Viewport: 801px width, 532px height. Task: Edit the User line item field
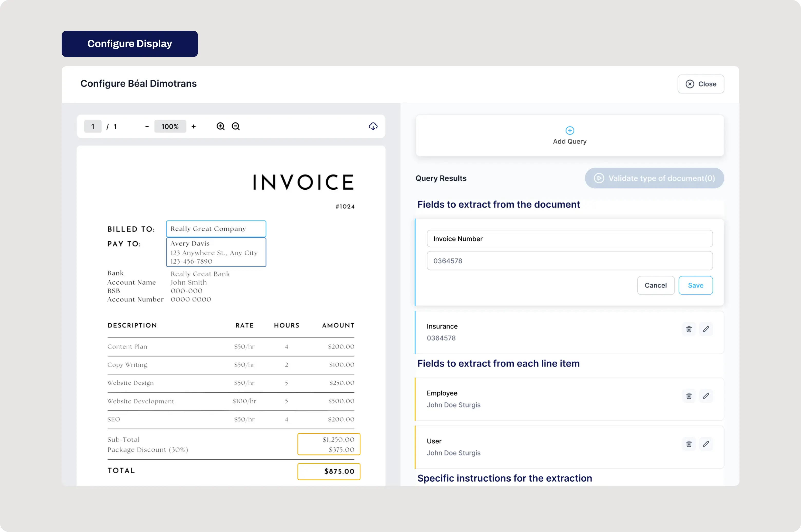[x=706, y=444]
